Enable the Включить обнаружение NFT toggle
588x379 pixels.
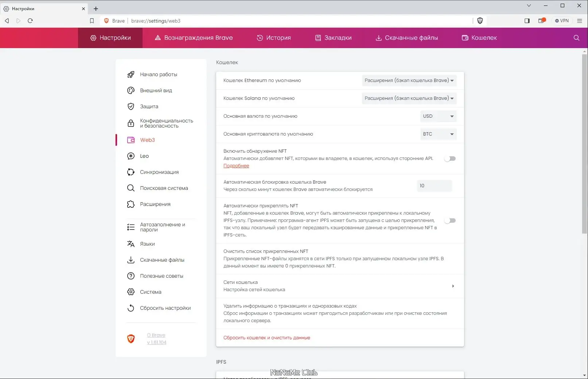450,159
